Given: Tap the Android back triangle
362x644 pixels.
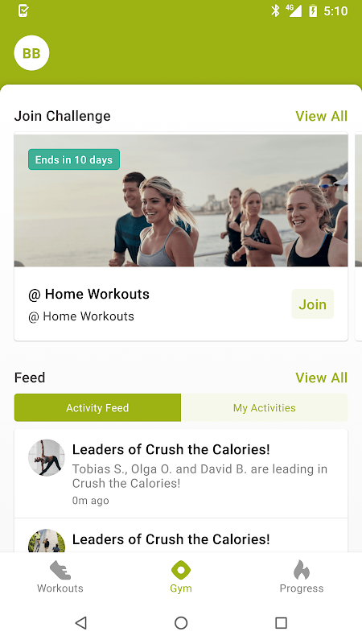Looking at the screenshot, I should click(81, 623).
